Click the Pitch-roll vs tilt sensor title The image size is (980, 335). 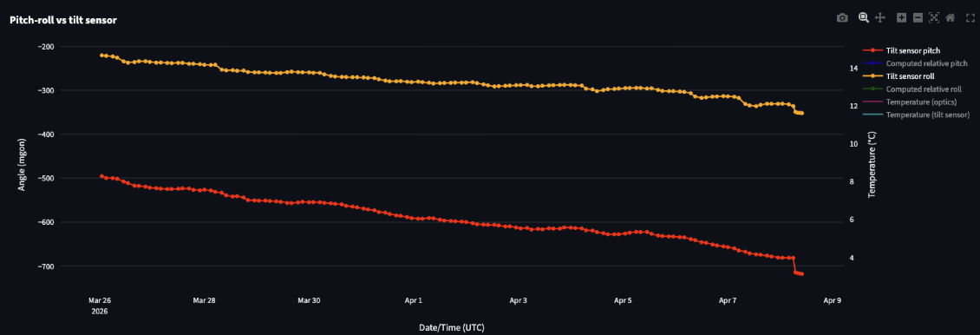[x=63, y=20]
